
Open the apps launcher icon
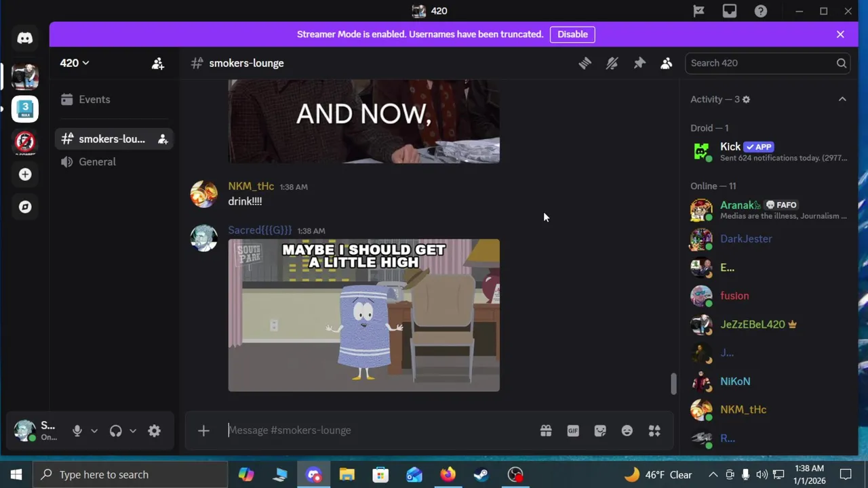coord(654,430)
